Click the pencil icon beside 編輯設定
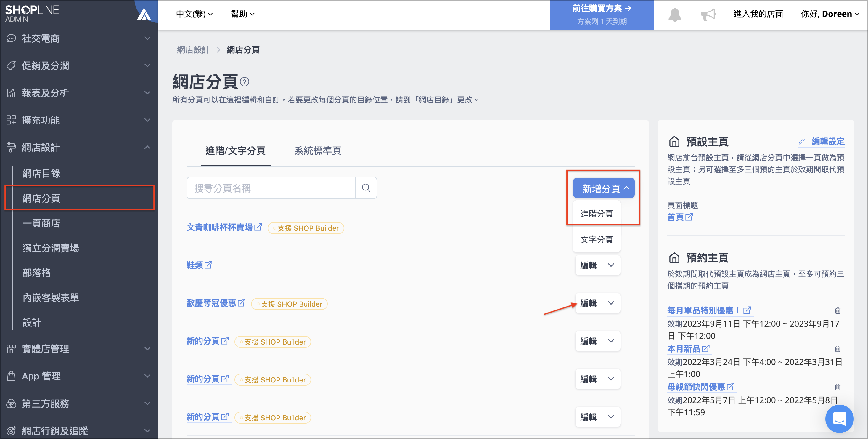This screenshot has width=868, height=439. click(802, 142)
